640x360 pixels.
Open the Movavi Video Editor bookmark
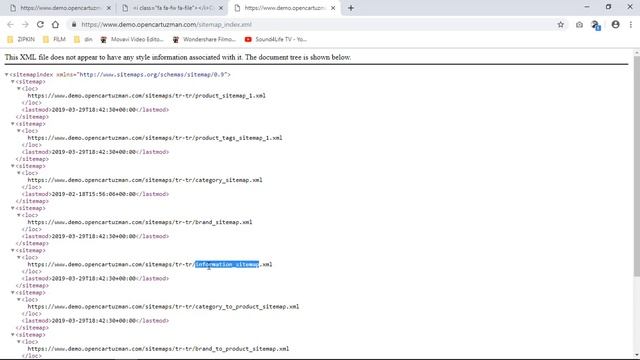point(132,39)
